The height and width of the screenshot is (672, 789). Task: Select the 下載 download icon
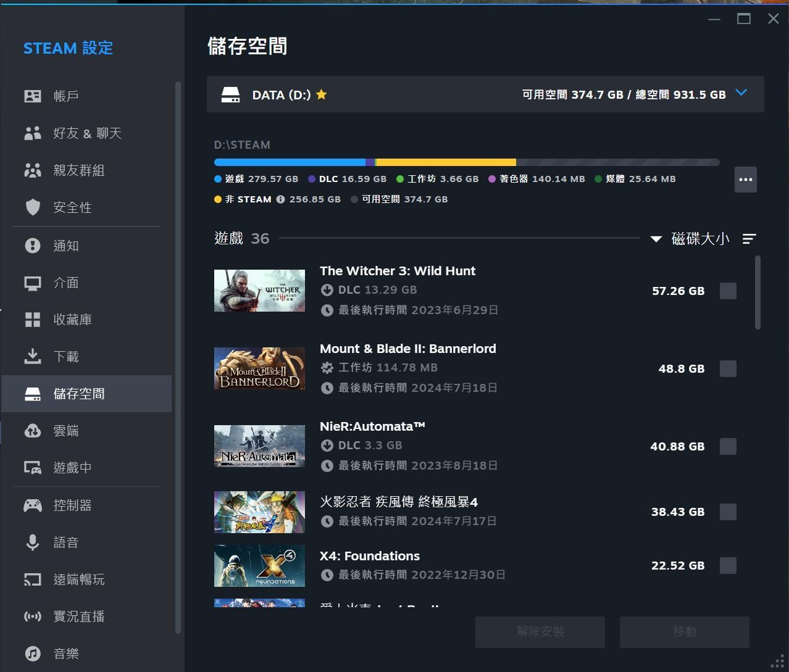pyautogui.click(x=33, y=356)
